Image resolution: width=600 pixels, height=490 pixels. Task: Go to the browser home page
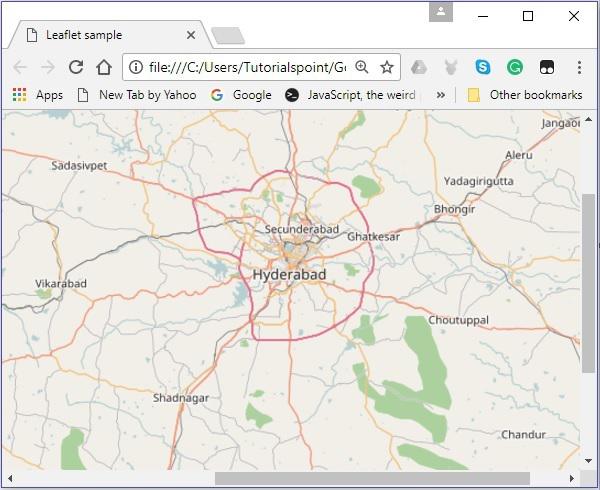click(104, 67)
